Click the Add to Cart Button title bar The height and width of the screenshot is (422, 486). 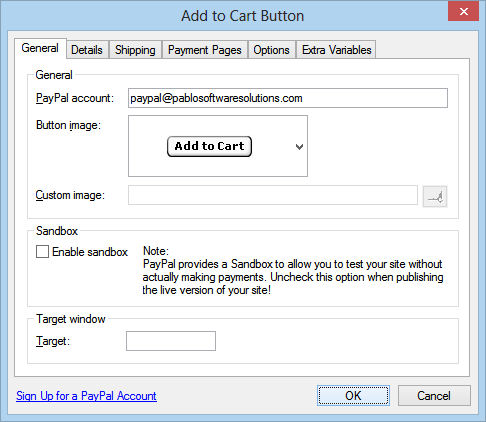(243, 16)
